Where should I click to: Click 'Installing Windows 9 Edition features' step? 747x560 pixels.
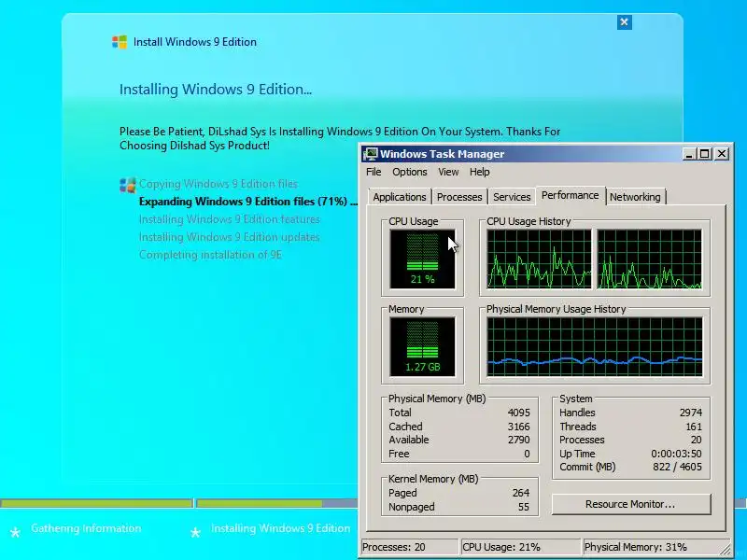pyautogui.click(x=229, y=219)
